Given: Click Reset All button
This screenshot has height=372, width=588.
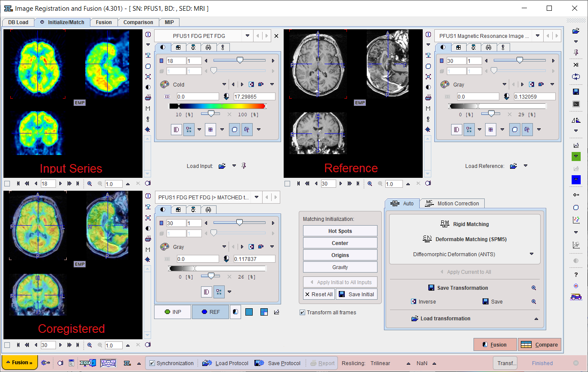Looking at the screenshot, I should (319, 294).
